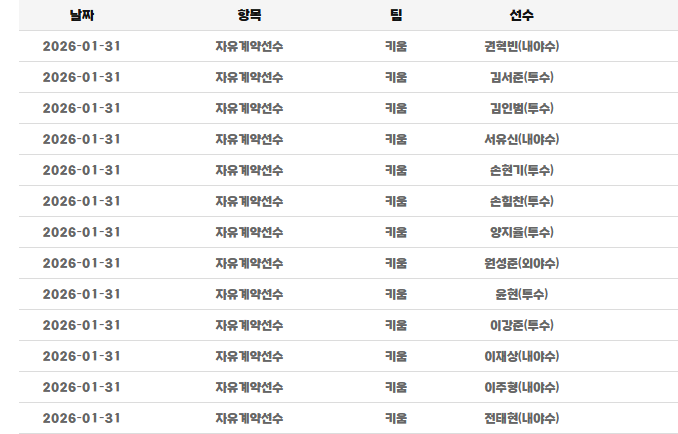Select player 권혁빈(내야수)
The height and width of the screenshot is (434, 678).
[520, 46]
